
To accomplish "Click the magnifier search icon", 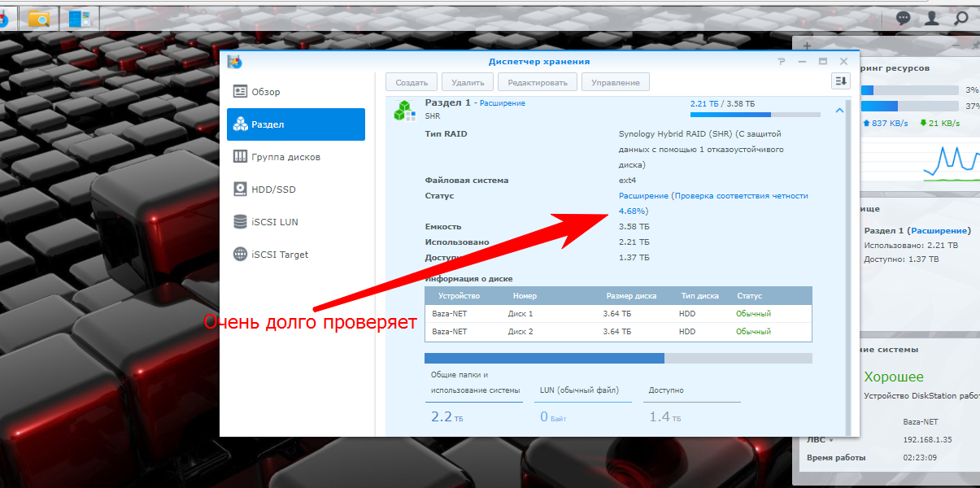I will pyautogui.click(x=961, y=17).
